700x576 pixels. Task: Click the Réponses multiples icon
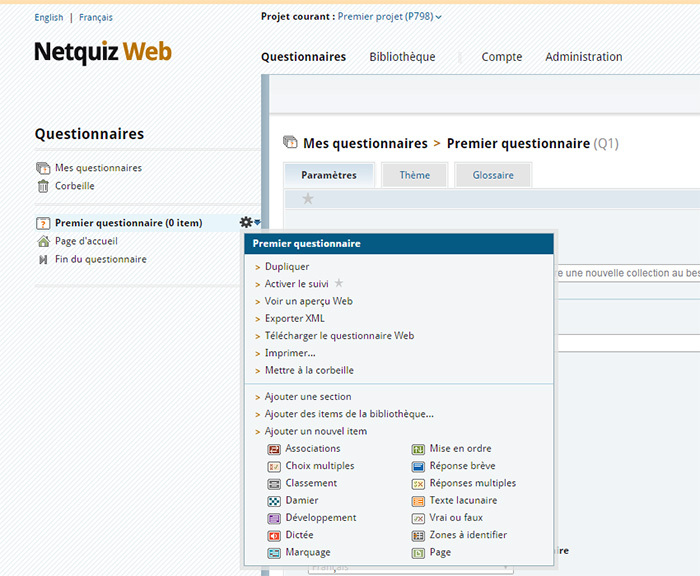click(x=418, y=484)
